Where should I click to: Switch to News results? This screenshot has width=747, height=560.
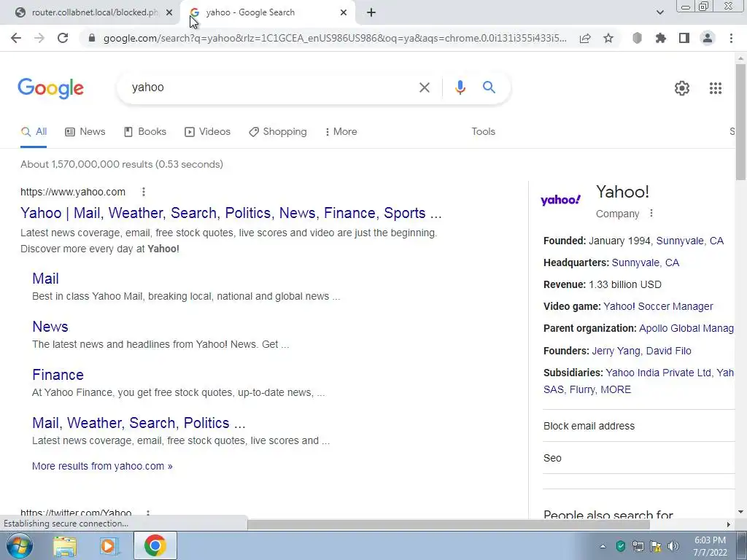pyautogui.click(x=85, y=132)
